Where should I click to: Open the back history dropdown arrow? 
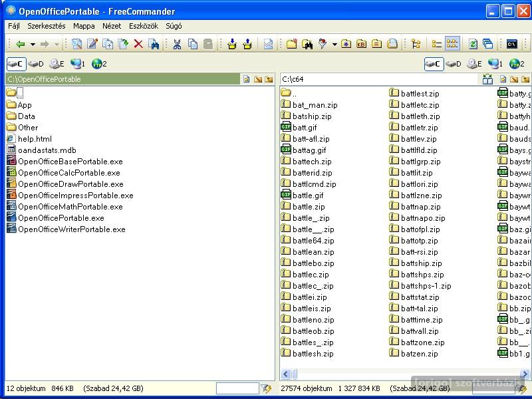33,45
